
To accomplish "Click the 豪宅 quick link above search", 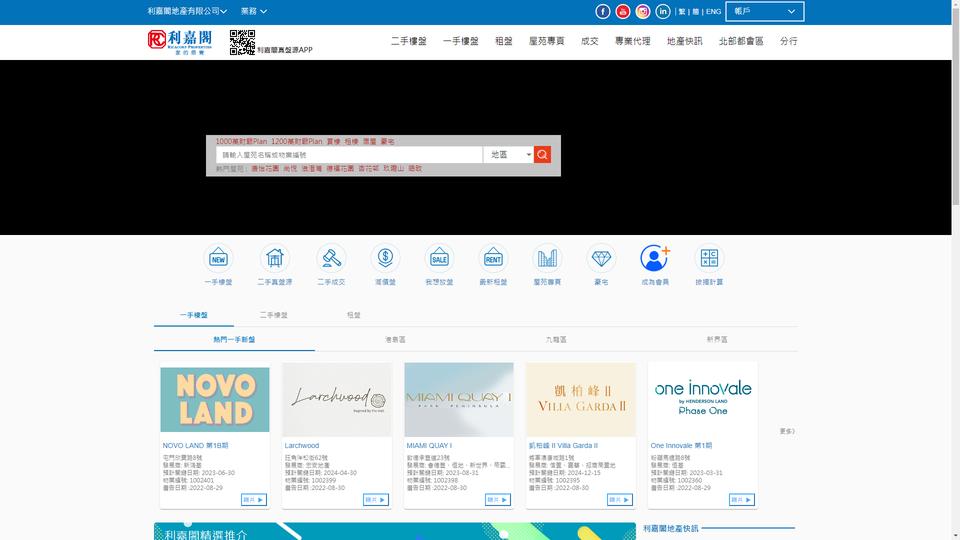I will pos(388,141).
